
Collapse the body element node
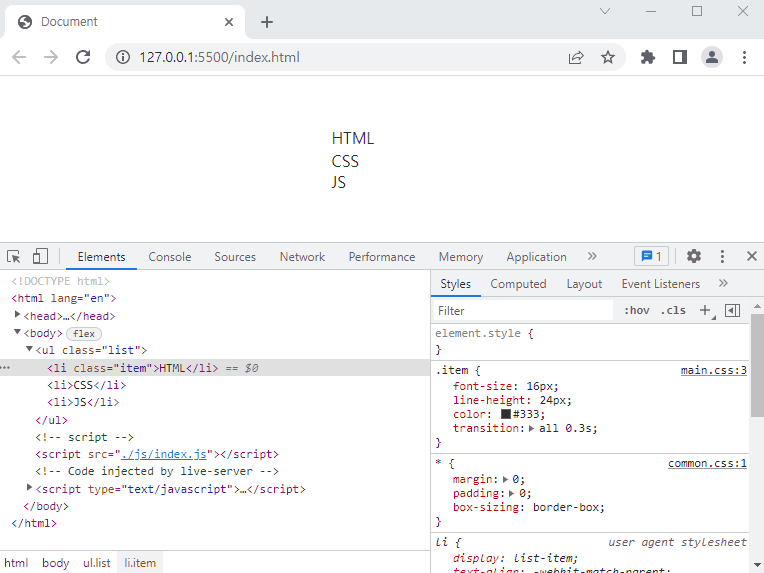pos(17,332)
